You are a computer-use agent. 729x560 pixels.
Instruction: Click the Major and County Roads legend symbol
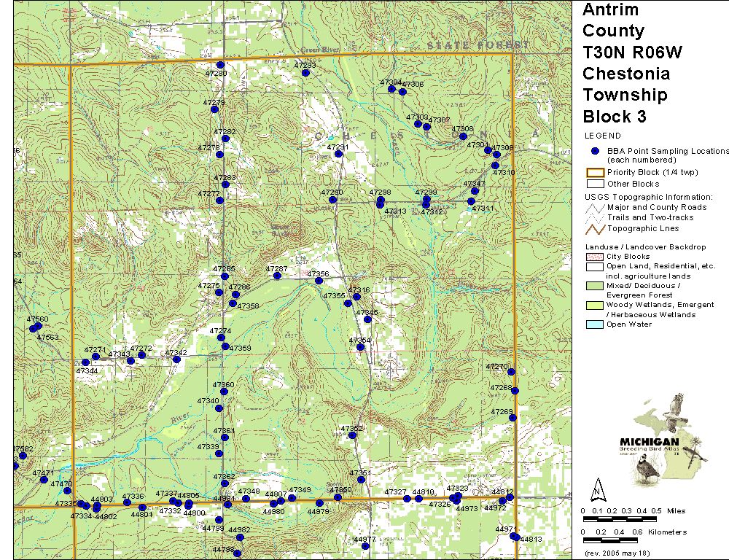point(594,207)
